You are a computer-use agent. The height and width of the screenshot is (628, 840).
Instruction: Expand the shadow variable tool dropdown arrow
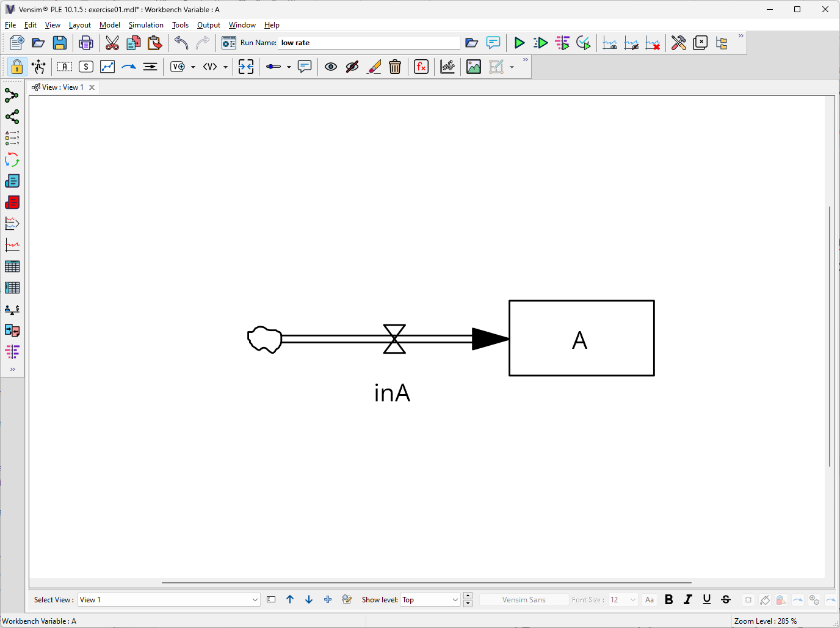tap(225, 67)
